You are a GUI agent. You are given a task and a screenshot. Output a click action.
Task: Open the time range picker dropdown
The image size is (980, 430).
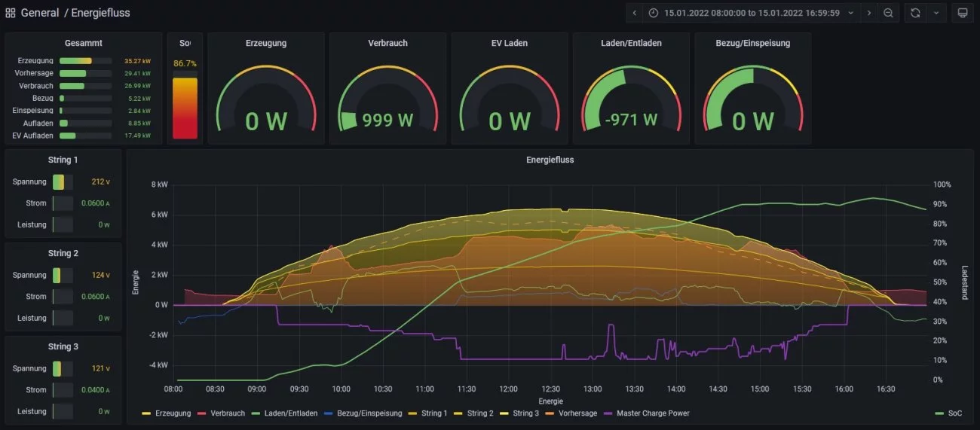click(752, 13)
